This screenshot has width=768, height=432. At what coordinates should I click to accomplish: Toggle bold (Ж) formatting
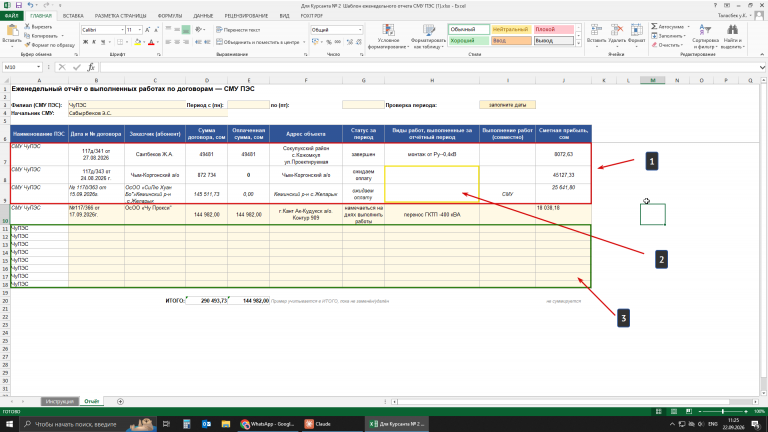85,42
